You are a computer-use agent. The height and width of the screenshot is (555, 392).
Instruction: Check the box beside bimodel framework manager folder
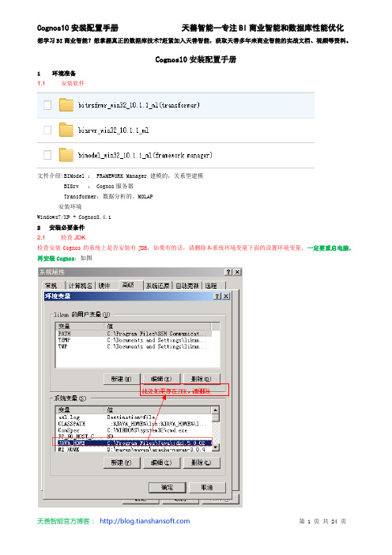tap(47, 155)
